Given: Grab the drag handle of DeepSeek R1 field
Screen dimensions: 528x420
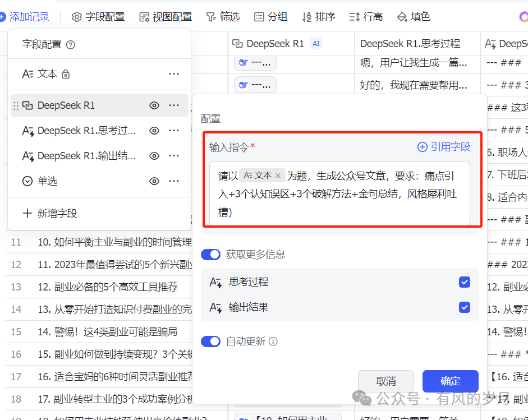Looking at the screenshot, I should tap(16, 105).
